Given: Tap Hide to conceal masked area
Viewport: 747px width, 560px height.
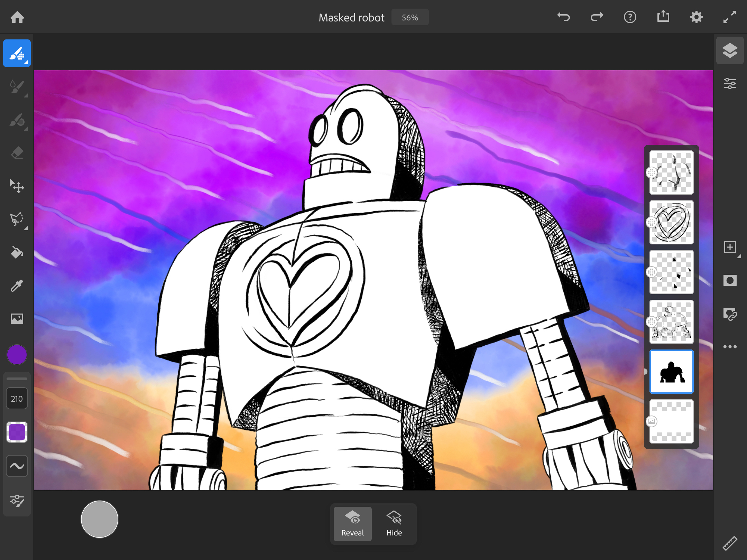Looking at the screenshot, I should click(394, 524).
